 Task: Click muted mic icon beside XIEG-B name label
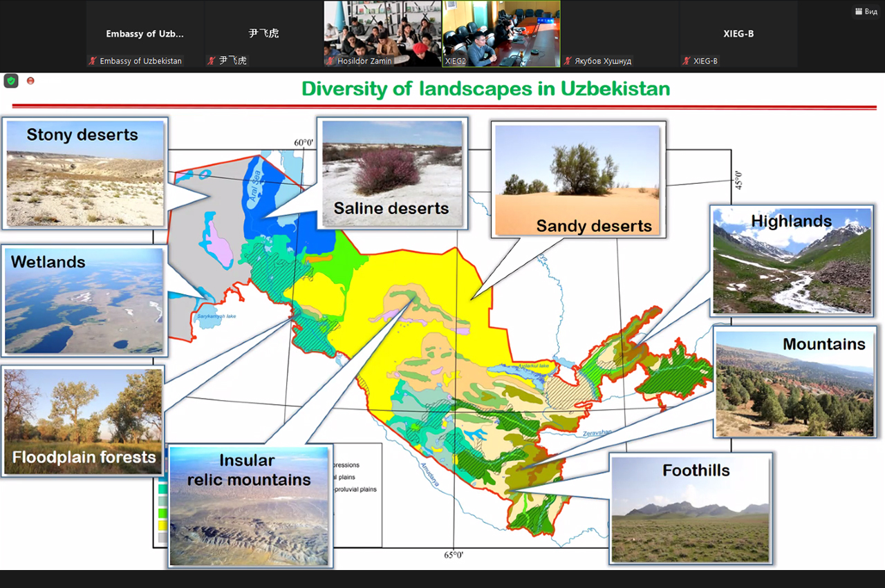coord(687,61)
